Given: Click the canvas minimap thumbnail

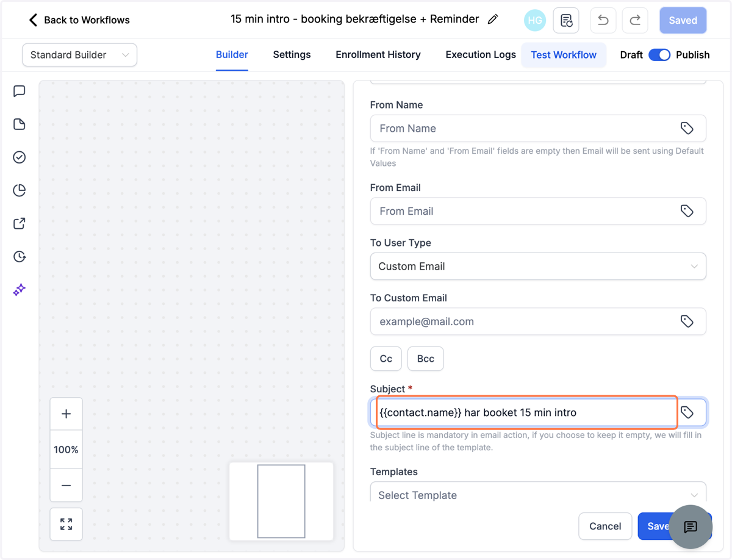Looking at the screenshot, I should 281,501.
